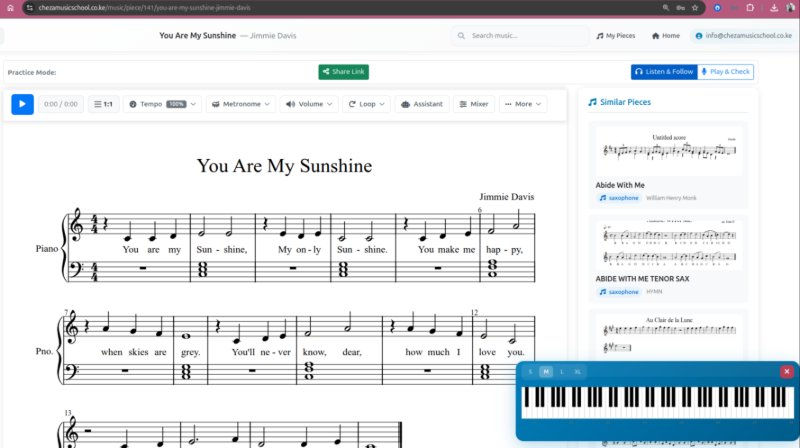Expand the Metronome dropdown

click(240, 104)
